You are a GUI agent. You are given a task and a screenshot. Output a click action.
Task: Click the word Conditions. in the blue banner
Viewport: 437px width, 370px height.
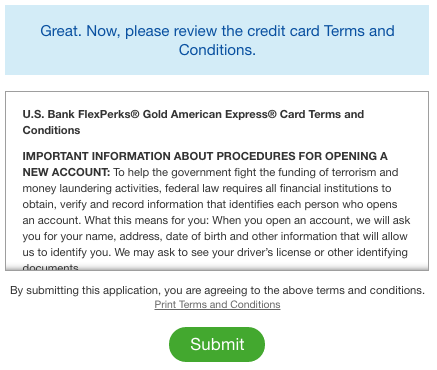217,50
